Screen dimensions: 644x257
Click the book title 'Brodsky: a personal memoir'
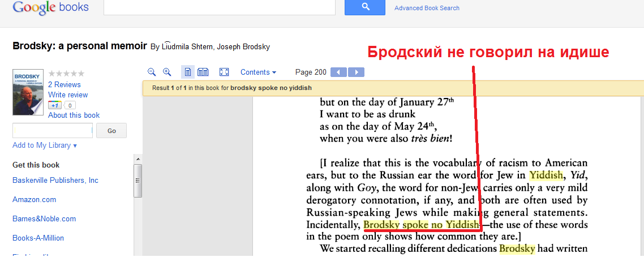(80, 46)
